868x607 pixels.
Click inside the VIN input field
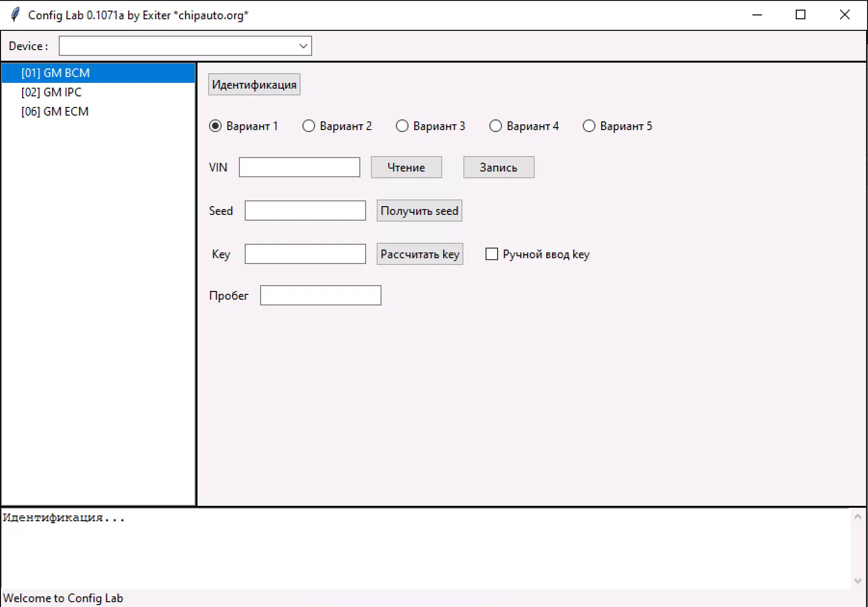(x=299, y=167)
